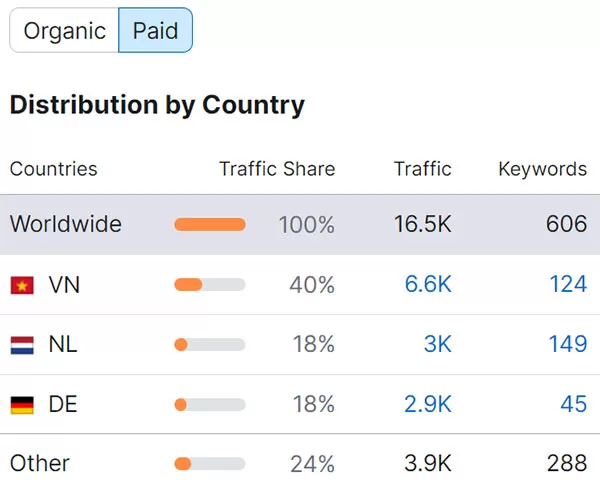Click the NL traffic share bar
The height and width of the screenshot is (485, 600).
[x=210, y=345]
